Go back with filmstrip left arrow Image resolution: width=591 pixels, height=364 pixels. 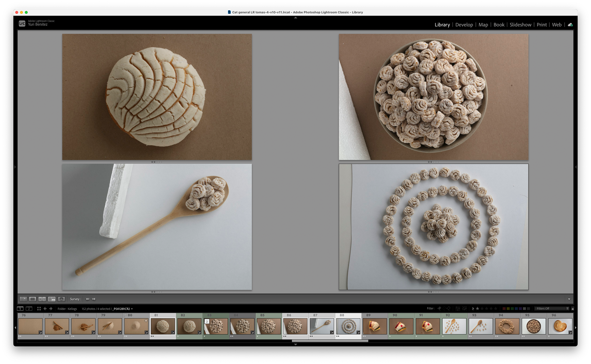tap(45, 309)
